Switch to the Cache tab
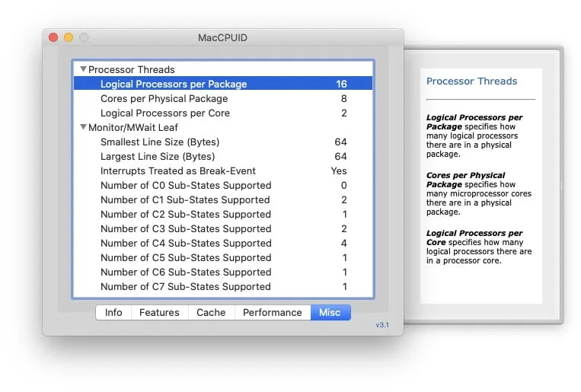Image resolution: width=581 pixels, height=392 pixels. click(x=211, y=312)
